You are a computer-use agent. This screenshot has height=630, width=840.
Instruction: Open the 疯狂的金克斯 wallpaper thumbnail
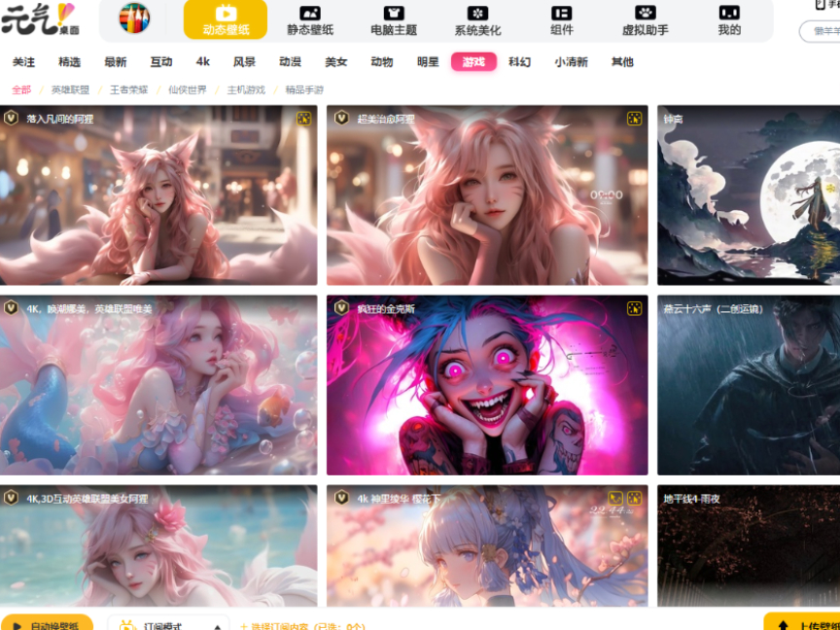point(487,385)
